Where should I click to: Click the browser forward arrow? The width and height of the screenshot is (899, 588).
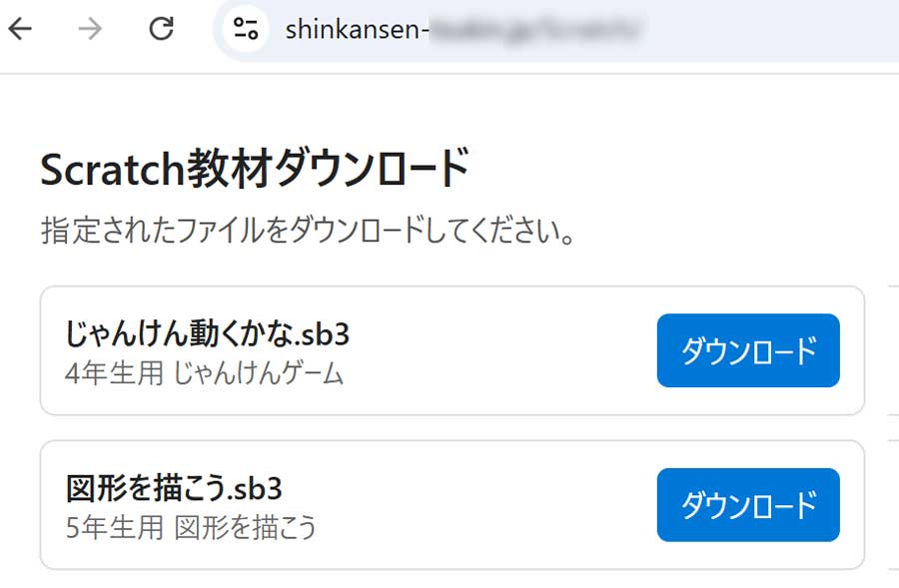pos(90,29)
